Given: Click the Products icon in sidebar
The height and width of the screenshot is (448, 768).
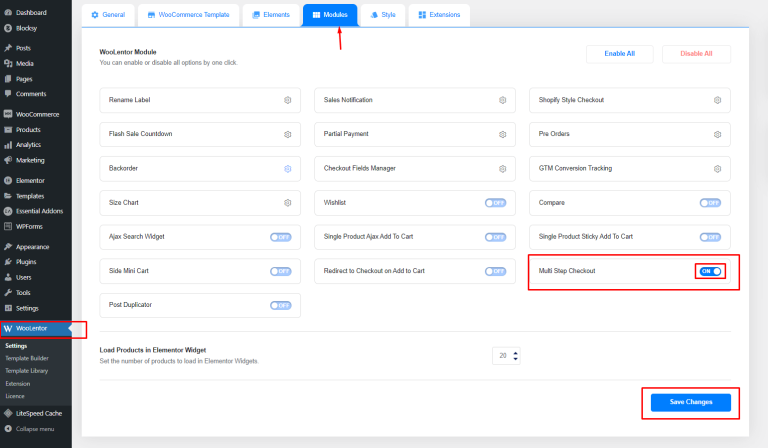Looking at the screenshot, I should [x=8, y=130].
